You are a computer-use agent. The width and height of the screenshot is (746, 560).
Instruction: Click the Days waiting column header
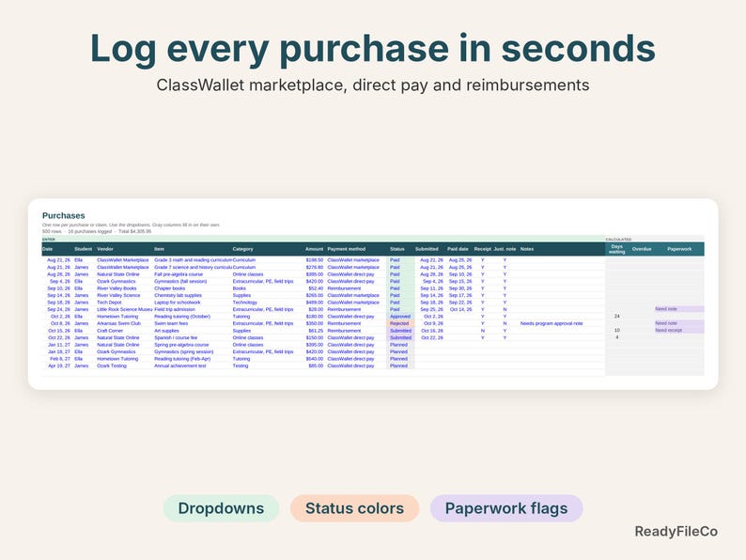[617, 249]
